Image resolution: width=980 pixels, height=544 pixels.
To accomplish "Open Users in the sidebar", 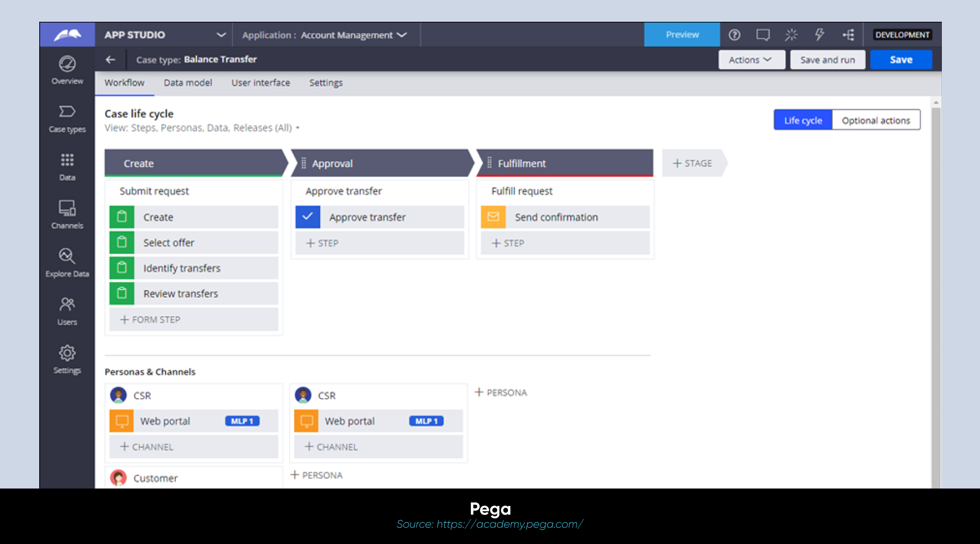I will [x=67, y=311].
